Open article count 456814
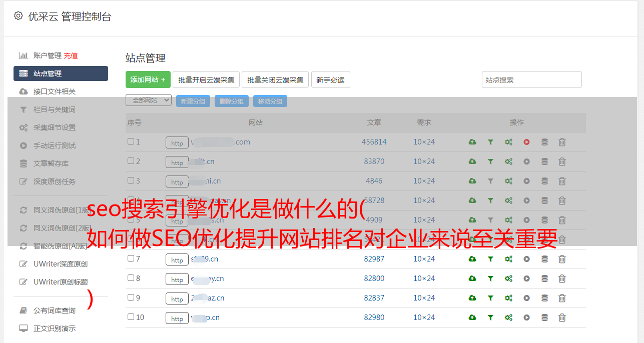This screenshot has height=343, width=644. coord(374,142)
